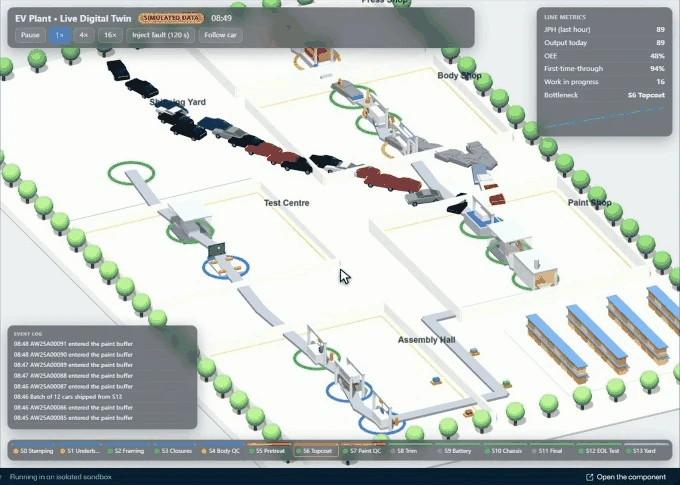
Task: Click the Running in an isolated sandbox text
Action: (x=60, y=477)
